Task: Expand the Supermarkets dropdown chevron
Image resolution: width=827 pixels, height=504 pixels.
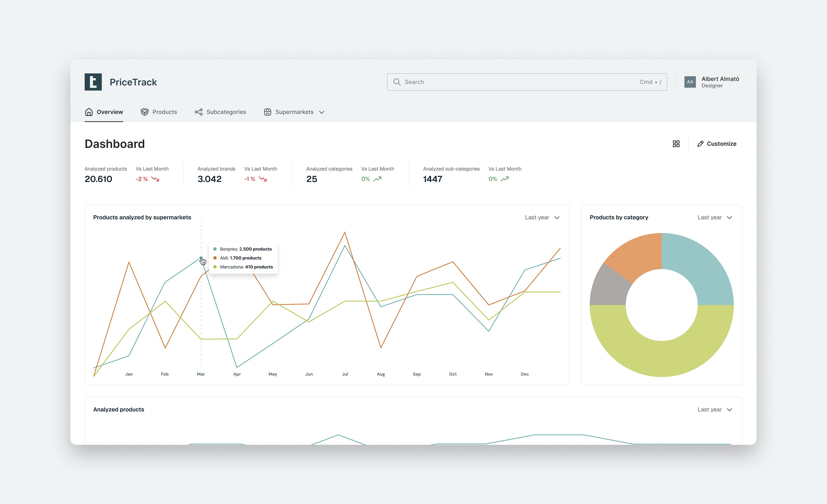Action: tap(321, 112)
